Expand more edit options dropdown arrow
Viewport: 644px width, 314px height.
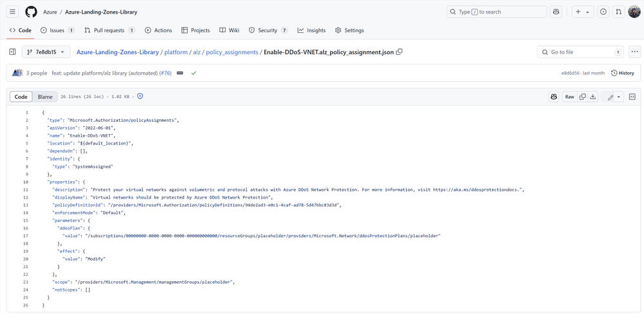619,97
